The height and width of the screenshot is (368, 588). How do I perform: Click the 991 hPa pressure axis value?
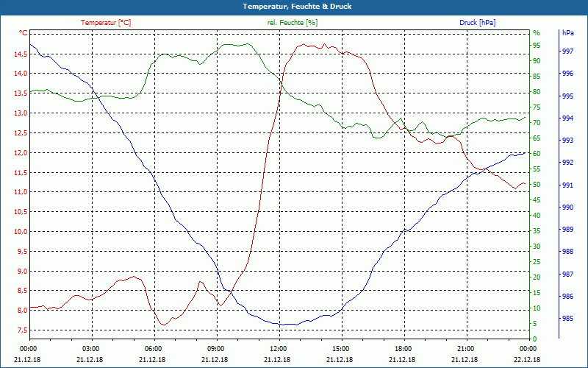coord(567,185)
